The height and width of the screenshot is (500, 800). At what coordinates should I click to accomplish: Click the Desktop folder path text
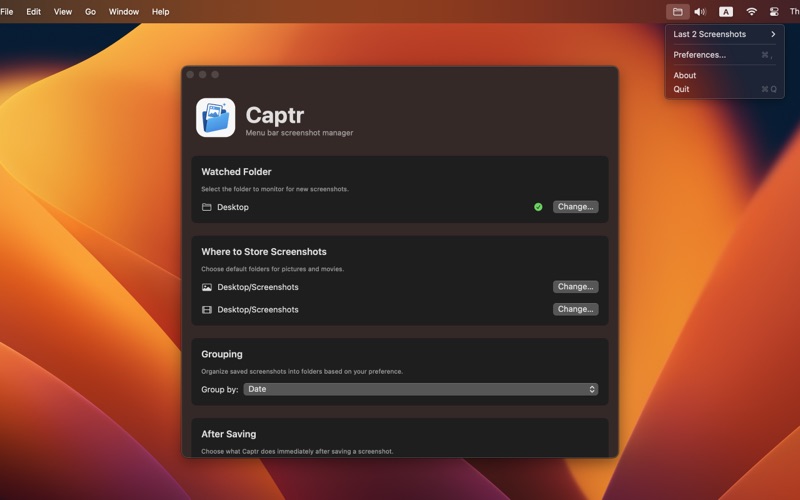click(233, 207)
